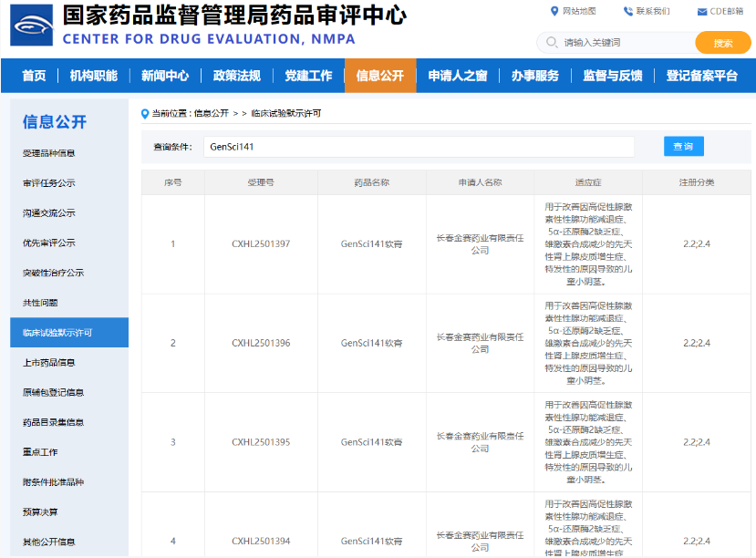Select 临床试验默示许可 sidebar item
Screen dimensions: 756x558
point(69,333)
